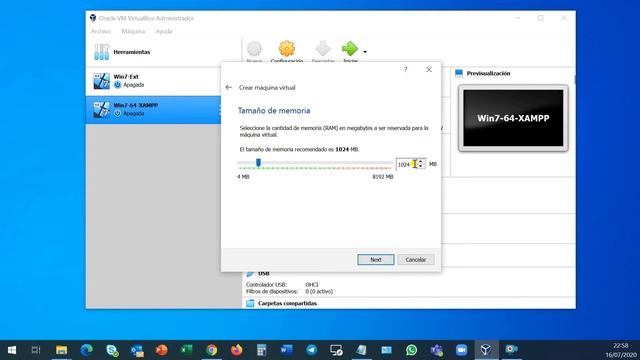
Task: Click the '8192 MB' maximum label
Action: tap(383, 177)
